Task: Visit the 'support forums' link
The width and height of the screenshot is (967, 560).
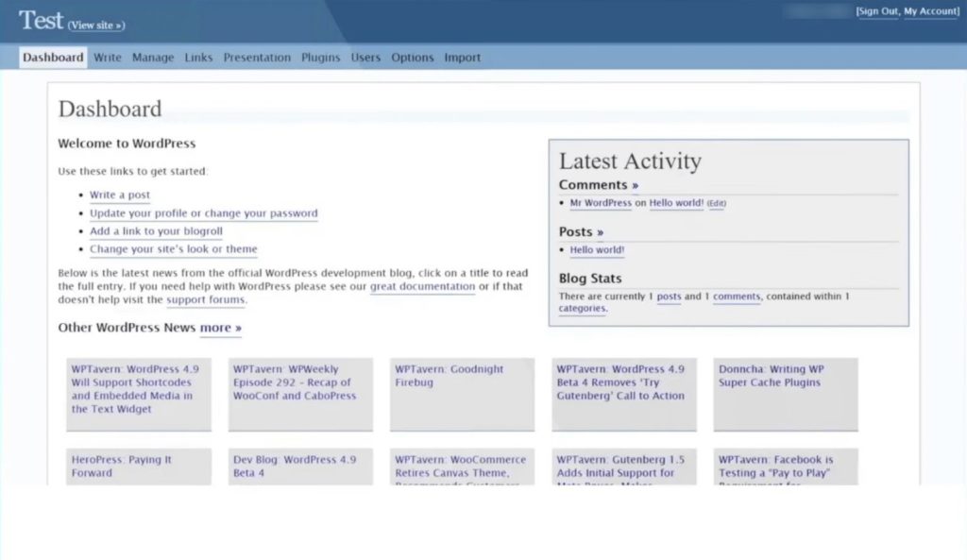Action: point(205,299)
